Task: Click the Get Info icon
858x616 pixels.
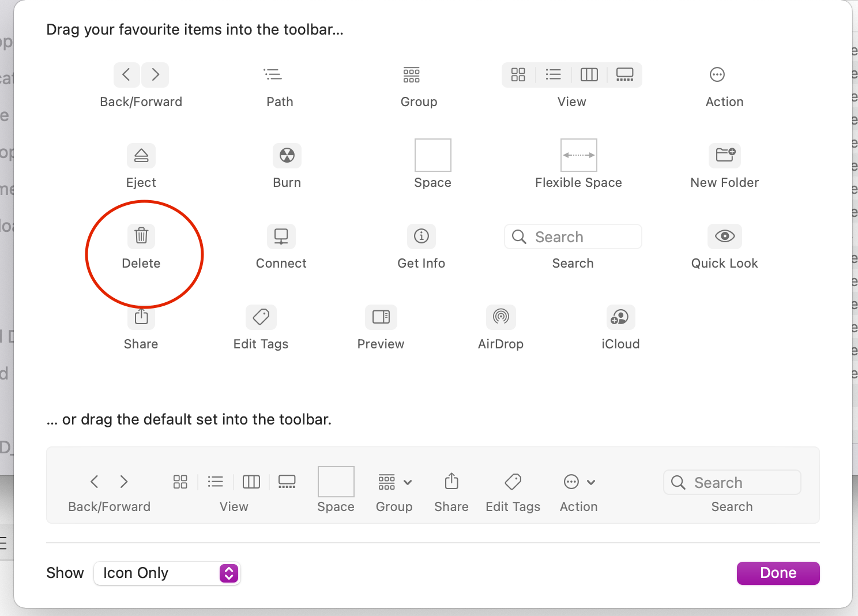Action: point(422,236)
